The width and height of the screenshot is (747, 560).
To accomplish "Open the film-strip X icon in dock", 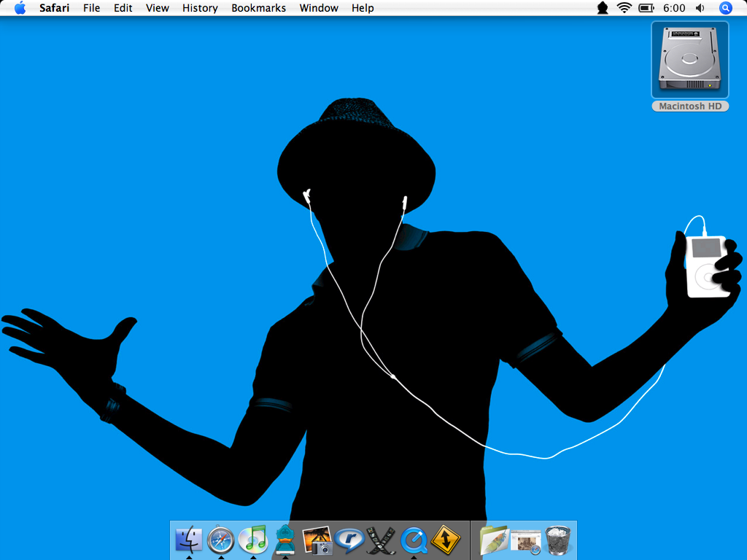I will pyautogui.click(x=381, y=540).
